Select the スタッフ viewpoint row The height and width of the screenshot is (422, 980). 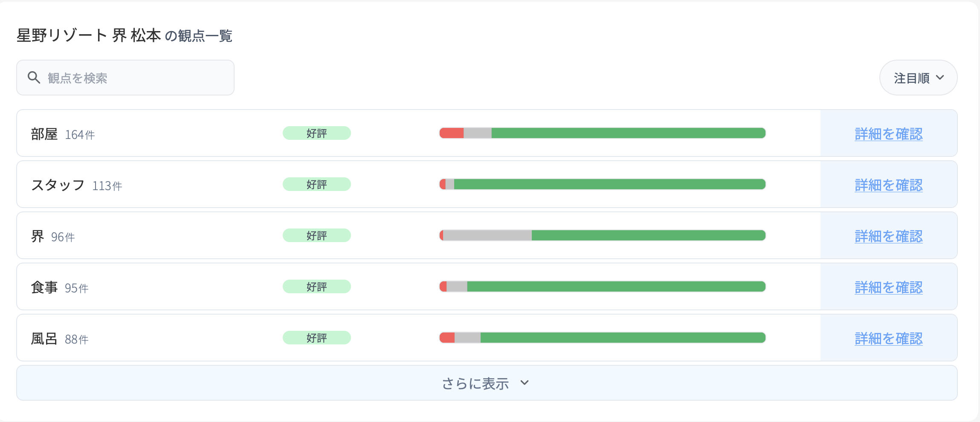[213, 184]
